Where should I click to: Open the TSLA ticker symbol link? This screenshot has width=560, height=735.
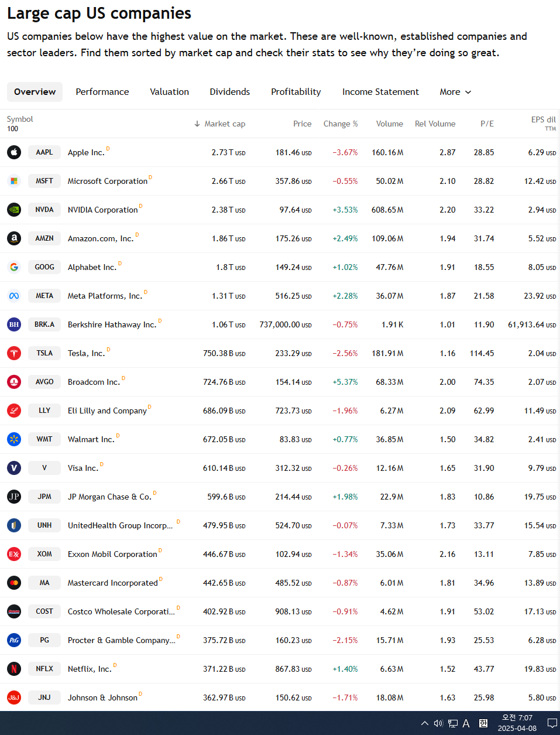click(x=44, y=353)
